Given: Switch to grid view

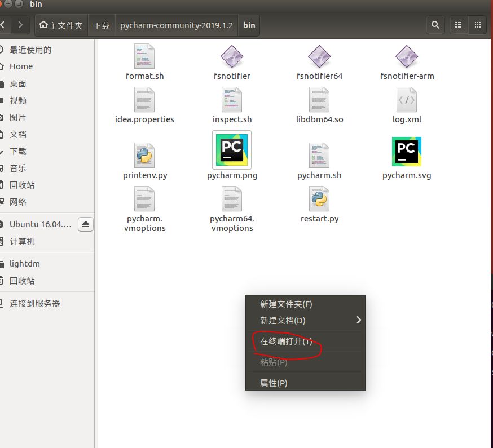Looking at the screenshot, I should pyautogui.click(x=477, y=25).
